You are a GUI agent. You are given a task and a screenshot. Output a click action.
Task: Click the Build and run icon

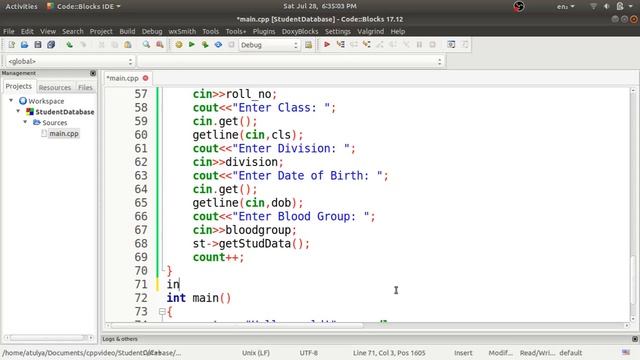click(x=205, y=45)
